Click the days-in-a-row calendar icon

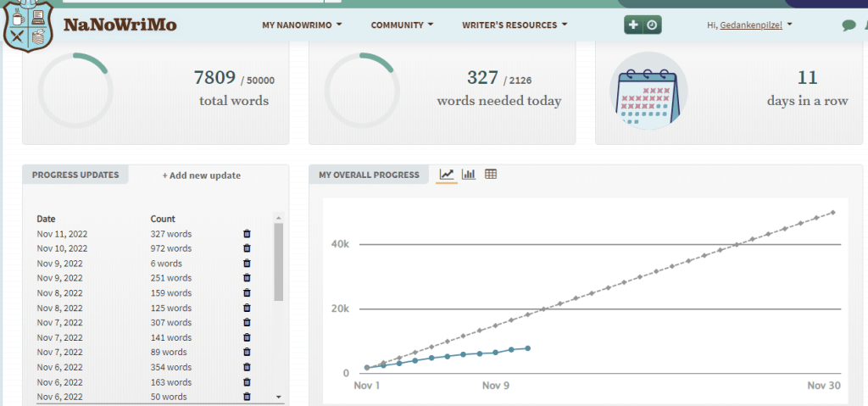point(648,91)
